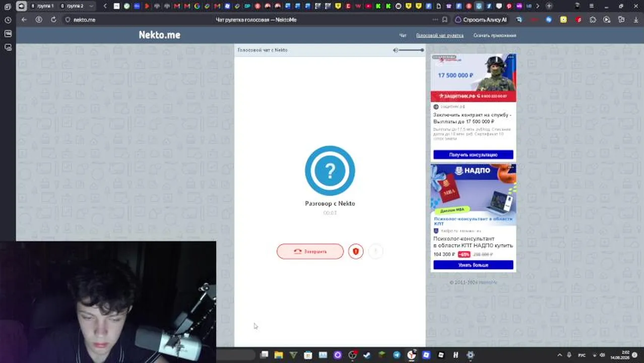This screenshot has height=363, width=644.
Task: Open the Microsoft Store icon in the taskbar
Action: (308, 355)
